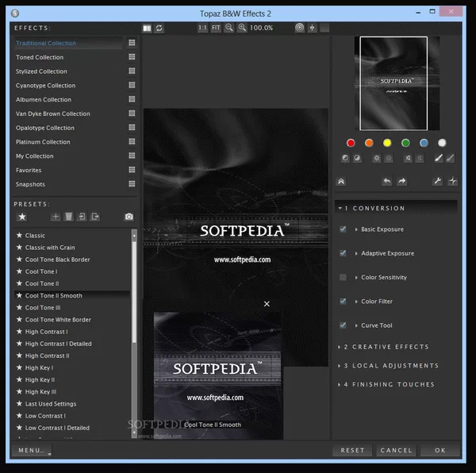Choose the High Contrast I preset
The image size is (476, 473).
tap(46, 332)
